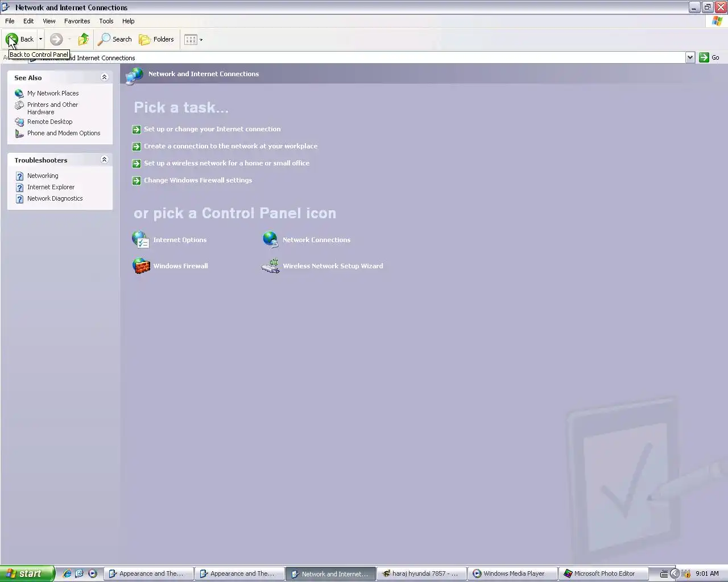
Task: Collapse the See Also panel
Action: tap(104, 77)
